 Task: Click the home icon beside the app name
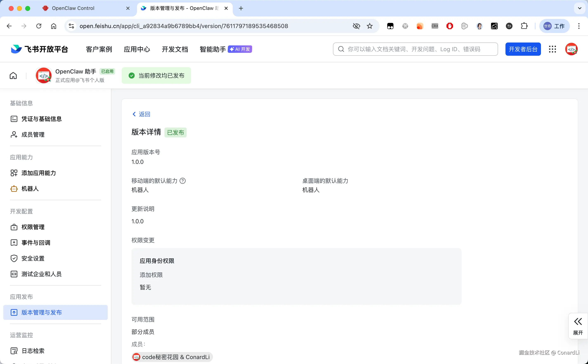pyautogui.click(x=13, y=76)
